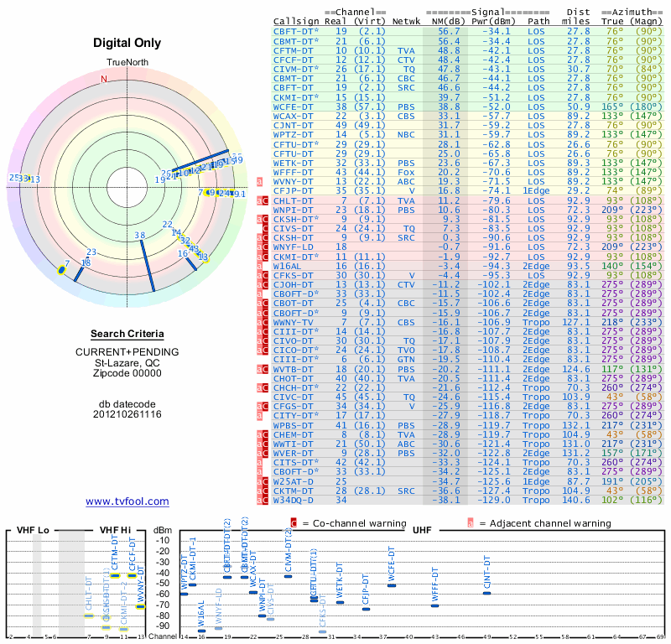671x644 pixels.
Task: Click the adjacent-channel 'a' icon beside W16AL row
Action: point(259,266)
